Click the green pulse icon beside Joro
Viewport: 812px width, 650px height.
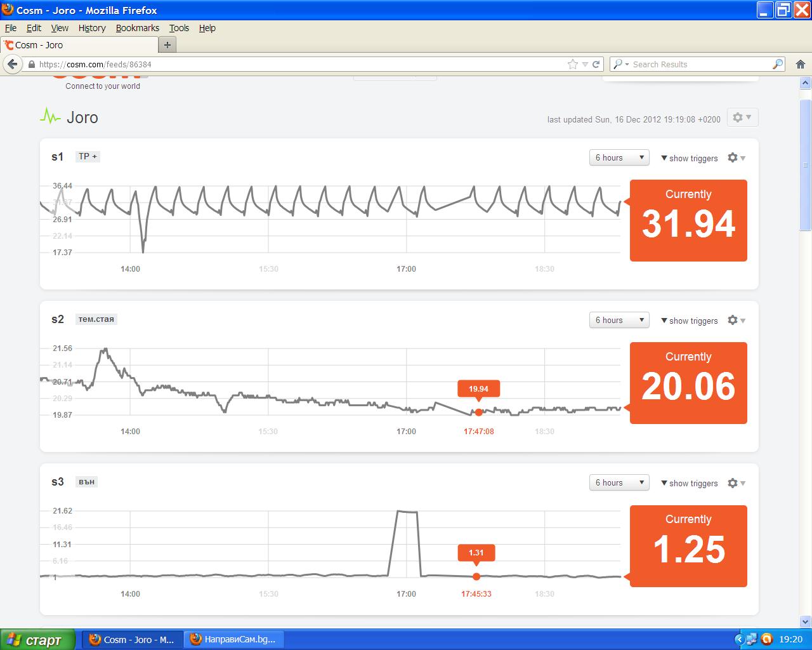pos(50,117)
